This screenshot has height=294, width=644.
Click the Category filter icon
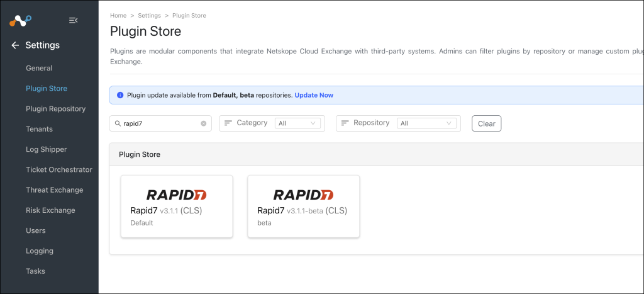coord(228,123)
